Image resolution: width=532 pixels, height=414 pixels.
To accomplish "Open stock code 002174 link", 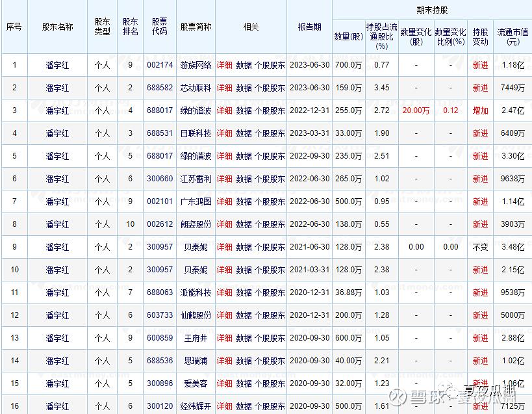I will [x=160, y=65].
